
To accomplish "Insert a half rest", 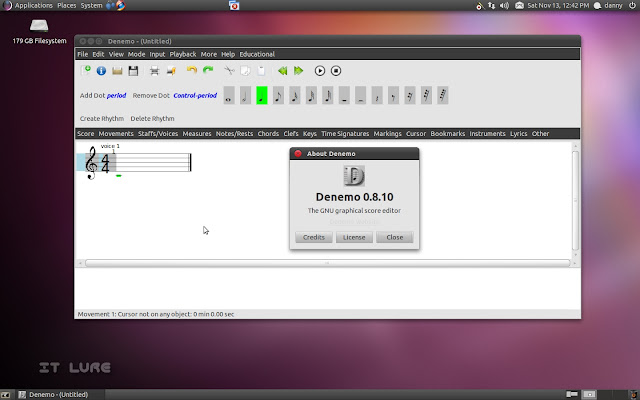I will (x=360, y=96).
